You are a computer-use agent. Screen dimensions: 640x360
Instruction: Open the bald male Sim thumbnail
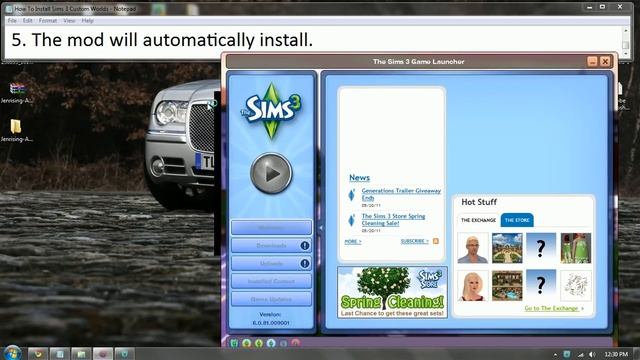pyautogui.click(x=473, y=248)
